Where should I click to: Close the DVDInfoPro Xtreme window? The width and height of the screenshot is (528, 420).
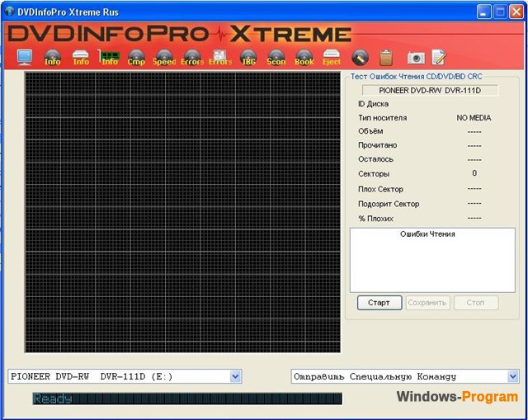(x=516, y=12)
